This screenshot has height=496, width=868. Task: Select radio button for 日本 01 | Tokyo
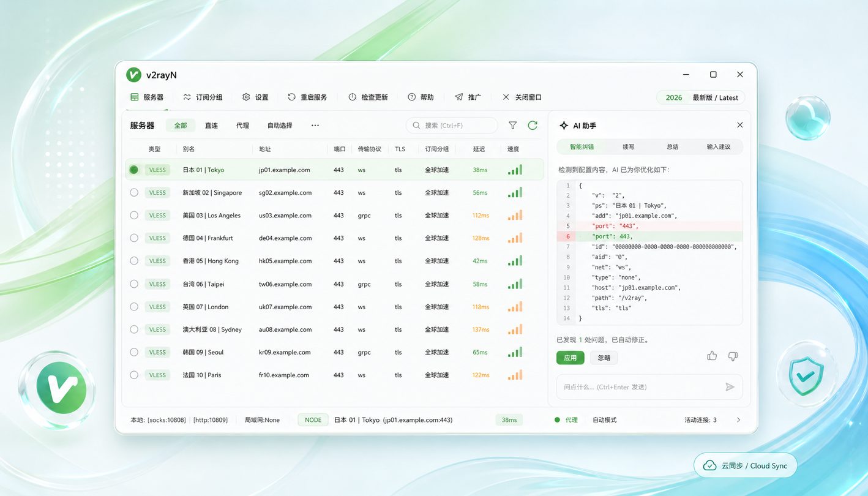(134, 170)
